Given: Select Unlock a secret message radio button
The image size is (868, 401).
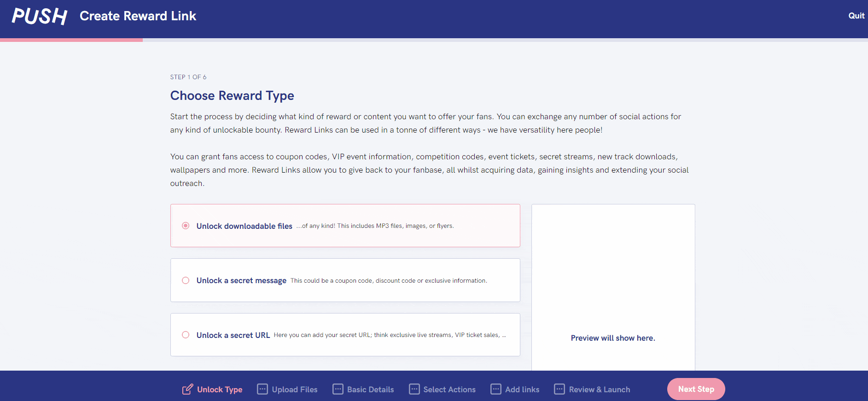Looking at the screenshot, I should point(186,280).
